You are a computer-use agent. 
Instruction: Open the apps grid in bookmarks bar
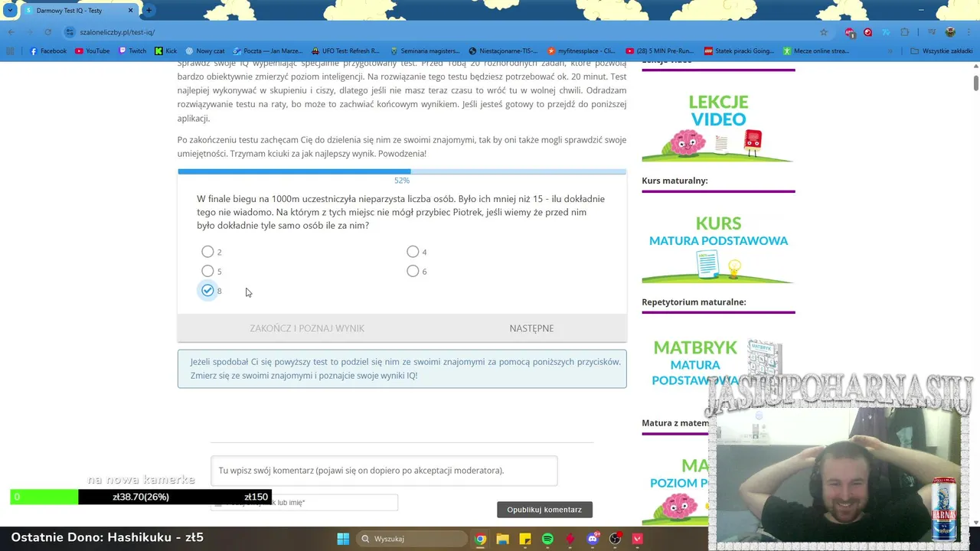tap(10, 51)
